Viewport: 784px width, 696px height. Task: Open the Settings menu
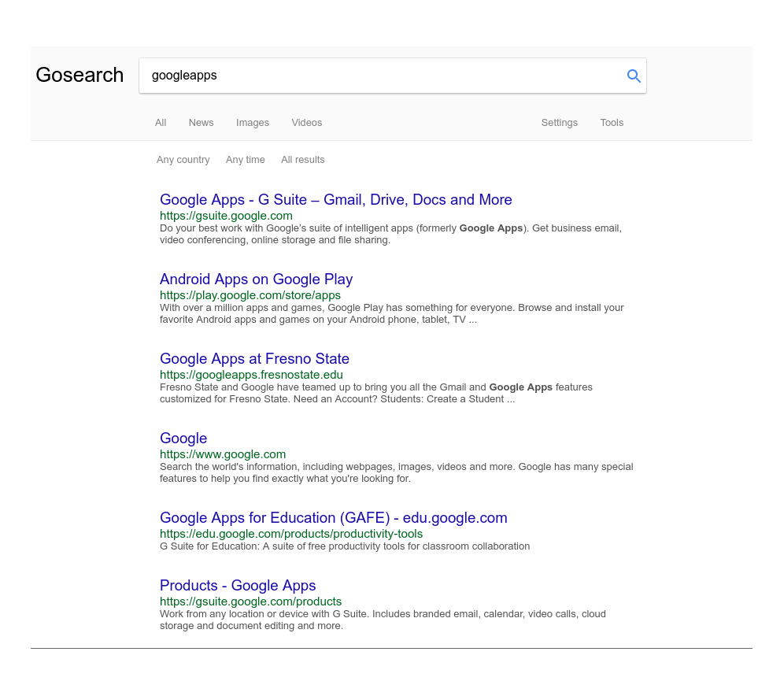tap(559, 123)
